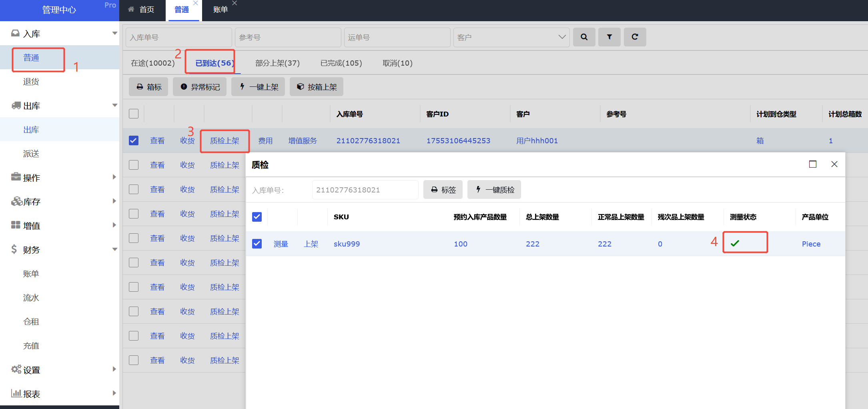Click the 增值服务 link in first row
The height and width of the screenshot is (409, 868).
[303, 141]
